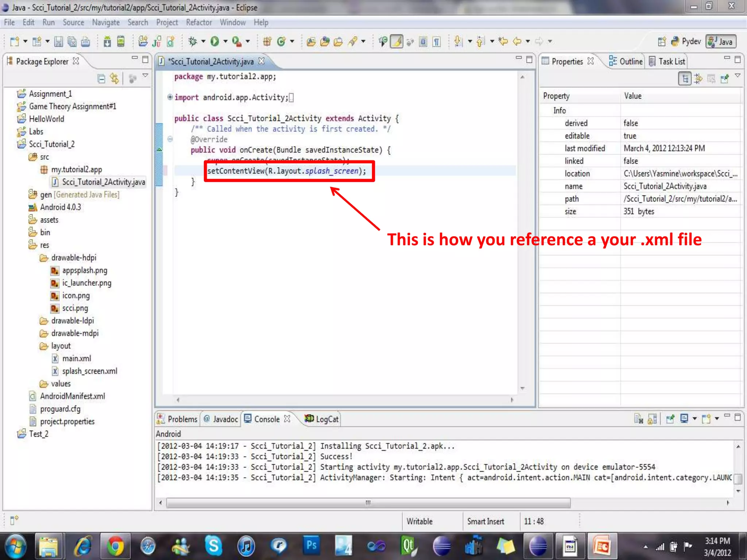Click Open Console icon in Console toolbar
The height and width of the screenshot is (560, 747).
(707, 419)
